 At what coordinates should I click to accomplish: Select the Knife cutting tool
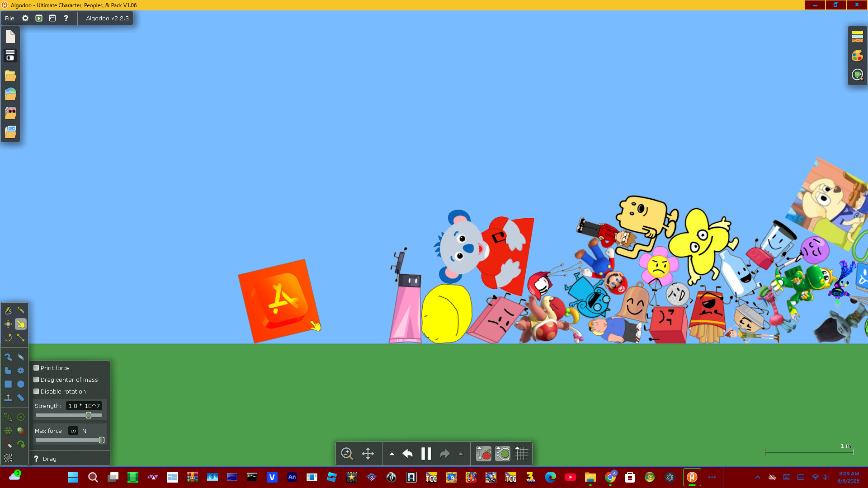point(21,310)
